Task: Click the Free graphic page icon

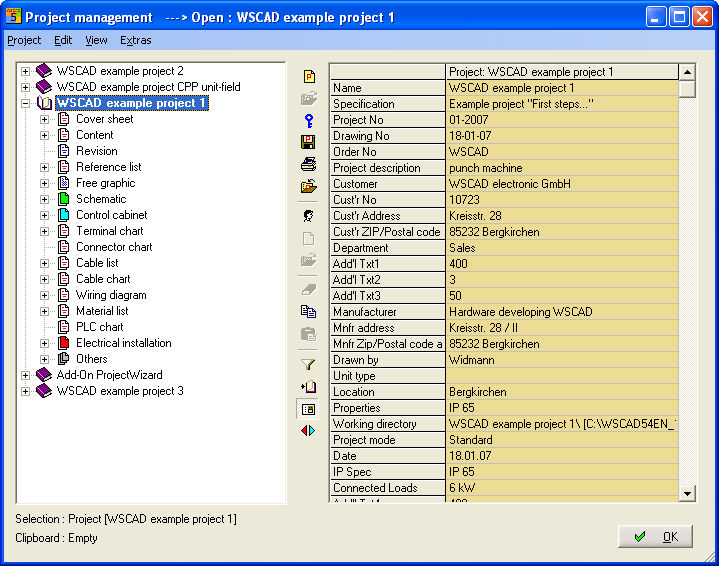Action: [x=64, y=183]
